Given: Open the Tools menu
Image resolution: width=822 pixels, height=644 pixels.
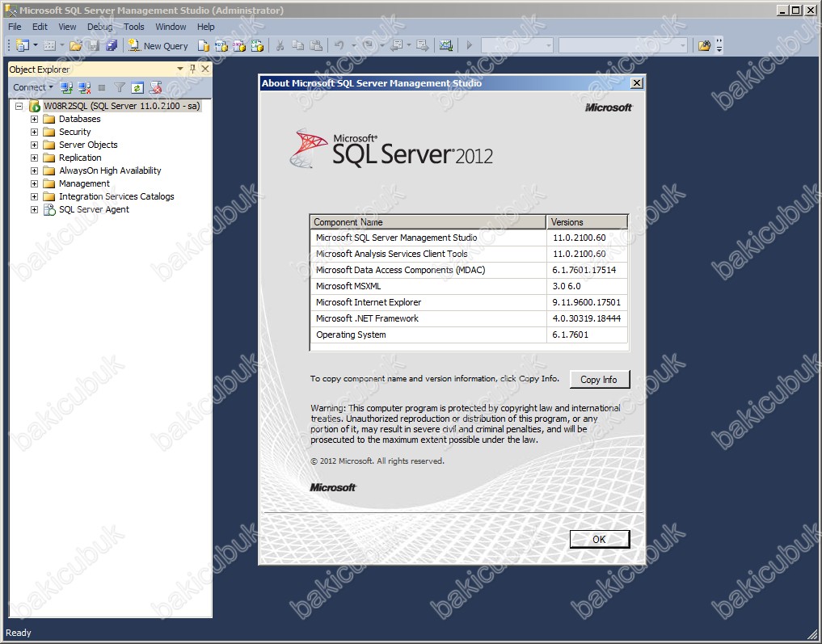Looking at the screenshot, I should (133, 27).
